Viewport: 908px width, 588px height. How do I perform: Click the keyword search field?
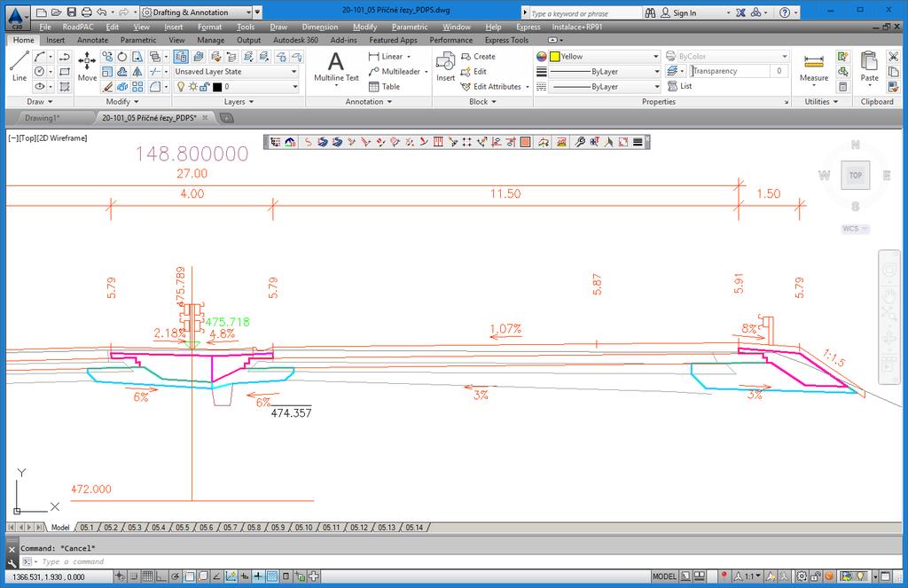pyautogui.click(x=585, y=12)
